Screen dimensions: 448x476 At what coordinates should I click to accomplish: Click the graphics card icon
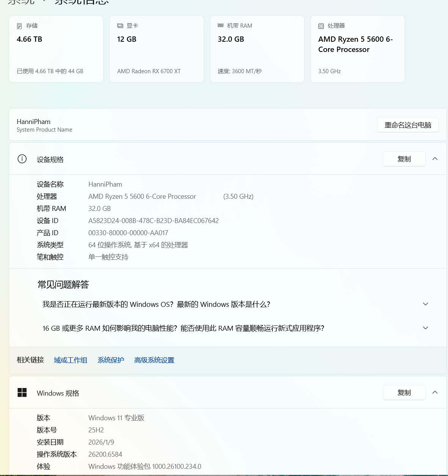click(x=120, y=26)
